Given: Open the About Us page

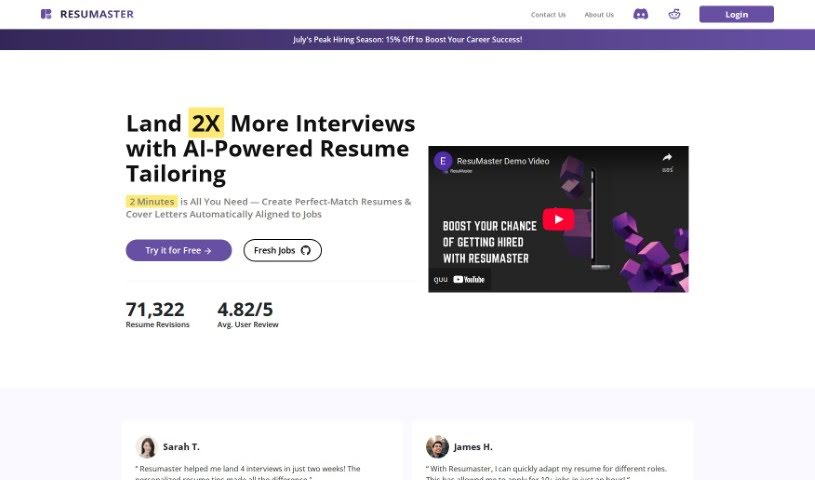Looking at the screenshot, I should [599, 15].
